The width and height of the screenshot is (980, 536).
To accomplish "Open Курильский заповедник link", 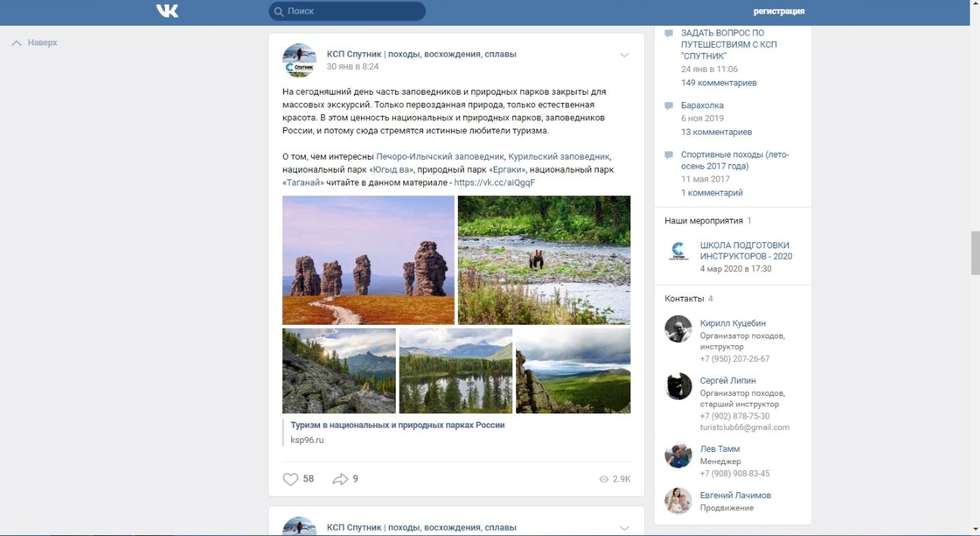I will 558,157.
